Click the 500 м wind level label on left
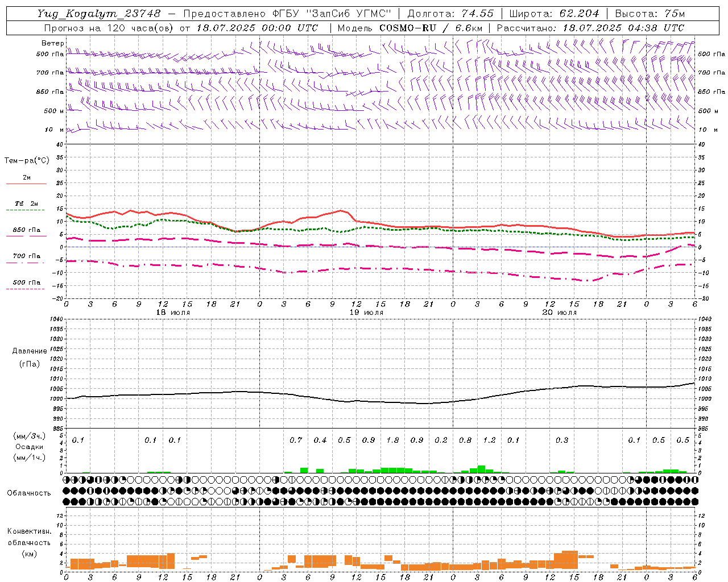Image resolution: width=728 pixels, height=582 pixels. click(x=54, y=111)
